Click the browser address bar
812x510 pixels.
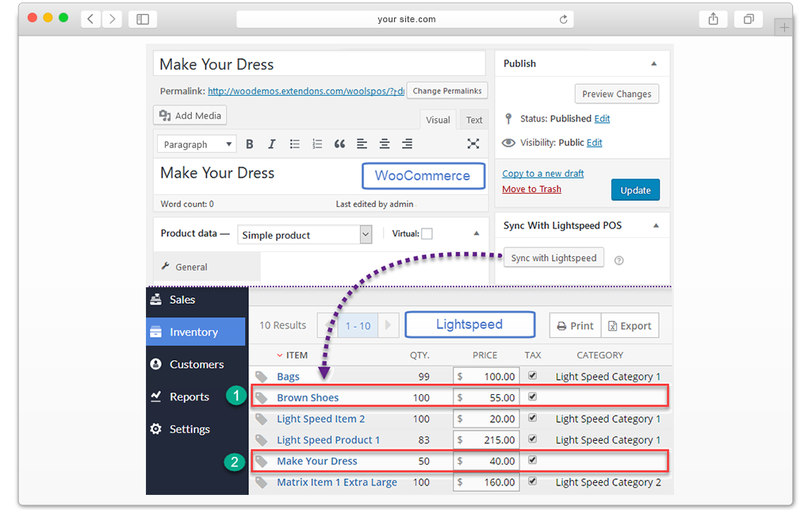(x=405, y=19)
